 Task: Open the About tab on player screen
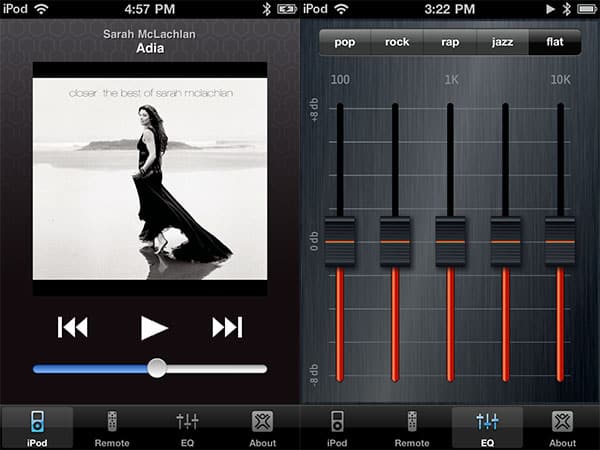262,428
